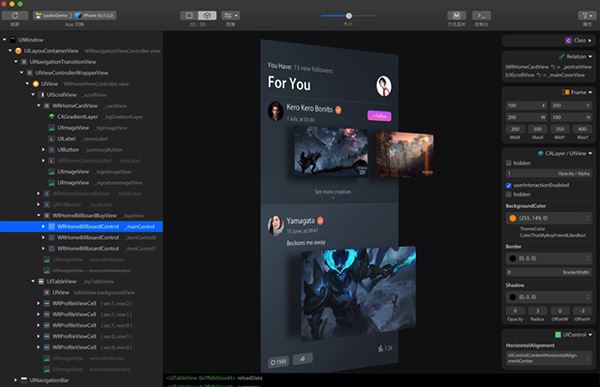600x387 pixels.
Task: Click the Opacity / Alpha field
Action: click(x=549, y=173)
